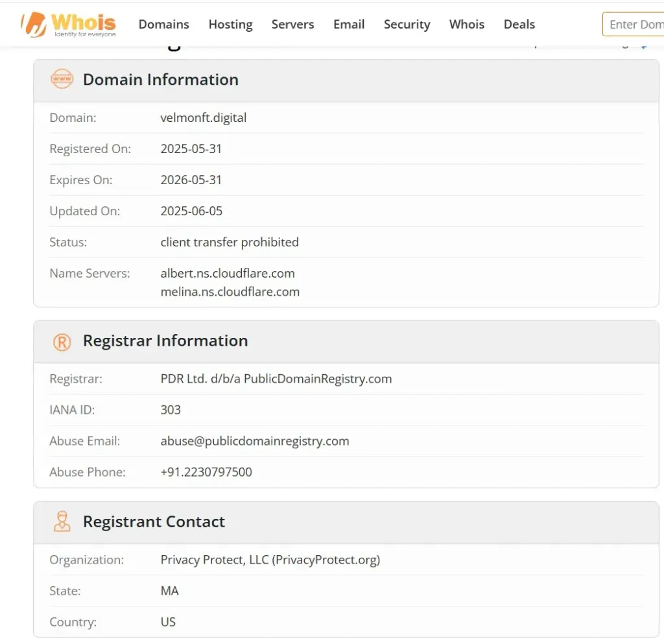Open the Domains menu

[x=164, y=24]
